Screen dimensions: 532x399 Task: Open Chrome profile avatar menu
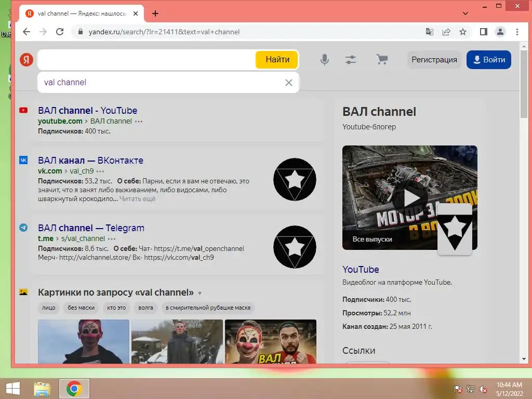click(x=500, y=32)
